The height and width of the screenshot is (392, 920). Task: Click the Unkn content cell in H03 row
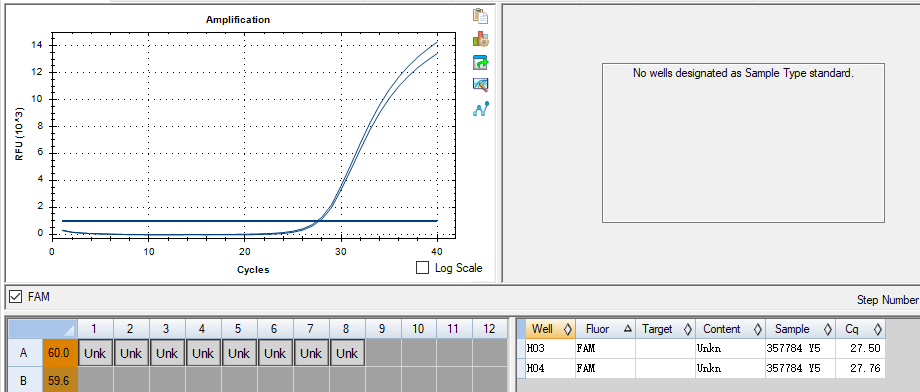point(730,349)
